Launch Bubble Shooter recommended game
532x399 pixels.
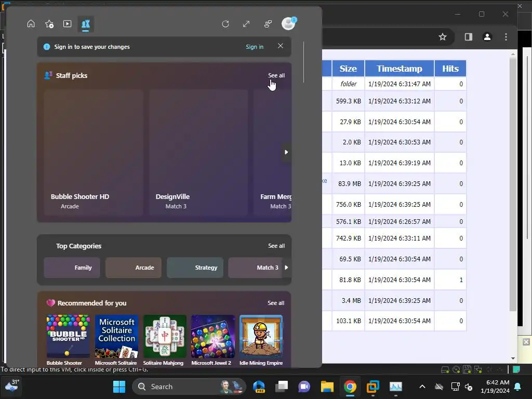(x=68, y=340)
